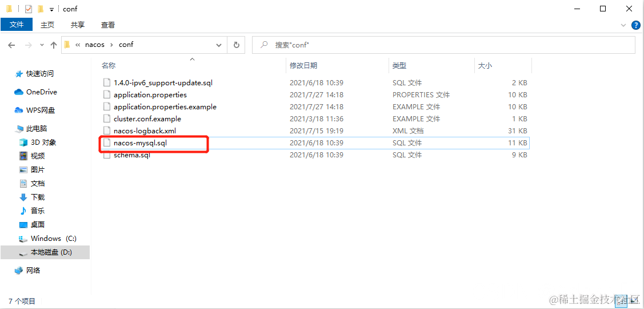Select schema.sql file

tap(132, 155)
